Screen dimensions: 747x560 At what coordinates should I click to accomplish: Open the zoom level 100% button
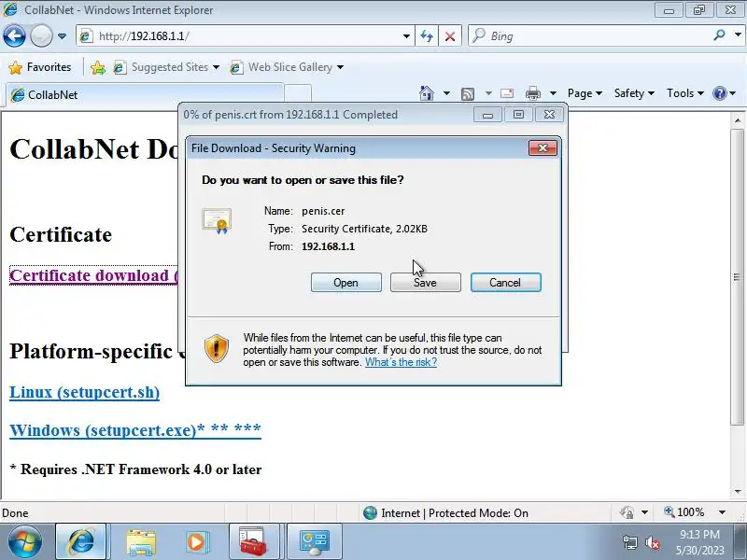(x=684, y=512)
